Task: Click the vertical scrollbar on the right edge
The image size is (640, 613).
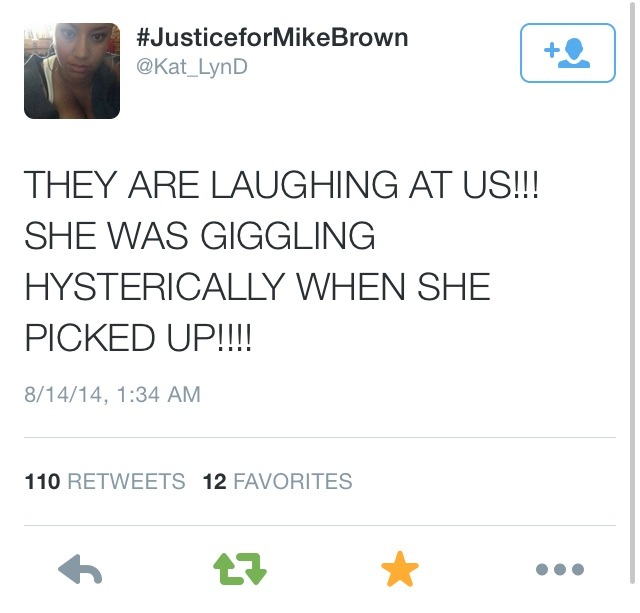Action: click(x=632, y=294)
